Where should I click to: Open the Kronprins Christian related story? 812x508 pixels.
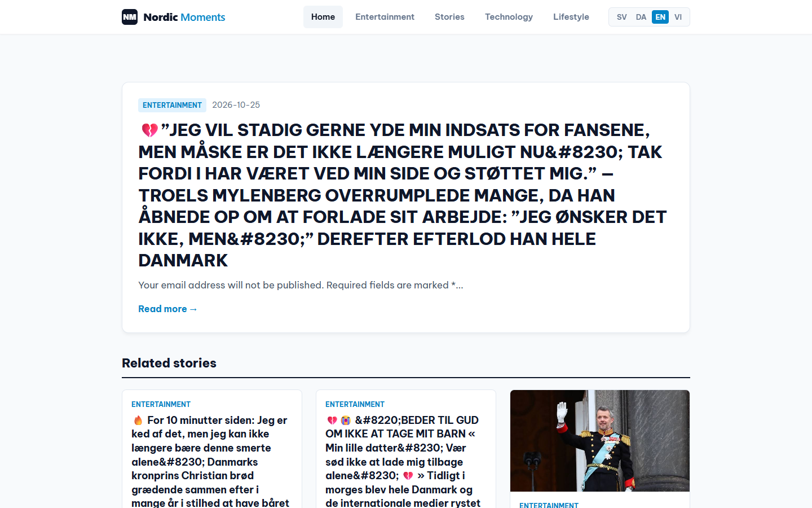pyautogui.click(x=211, y=461)
